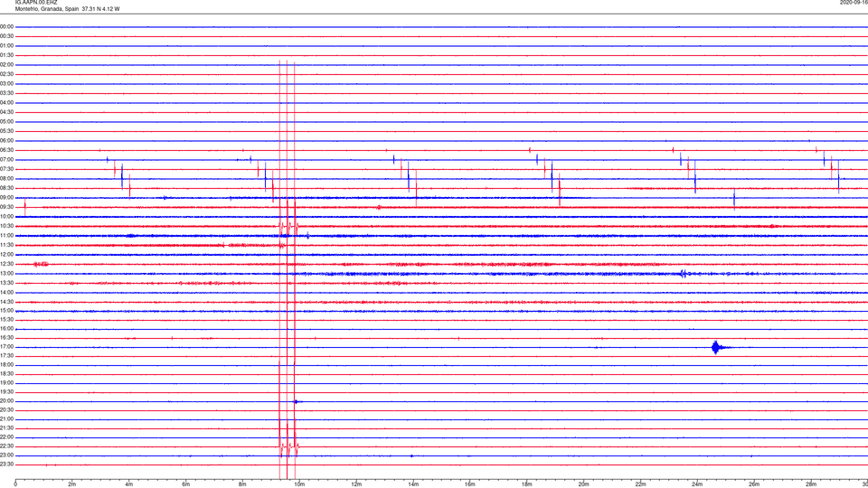Select the '24m' time axis tick label
This screenshot has width=868, height=488.
[x=697, y=484]
